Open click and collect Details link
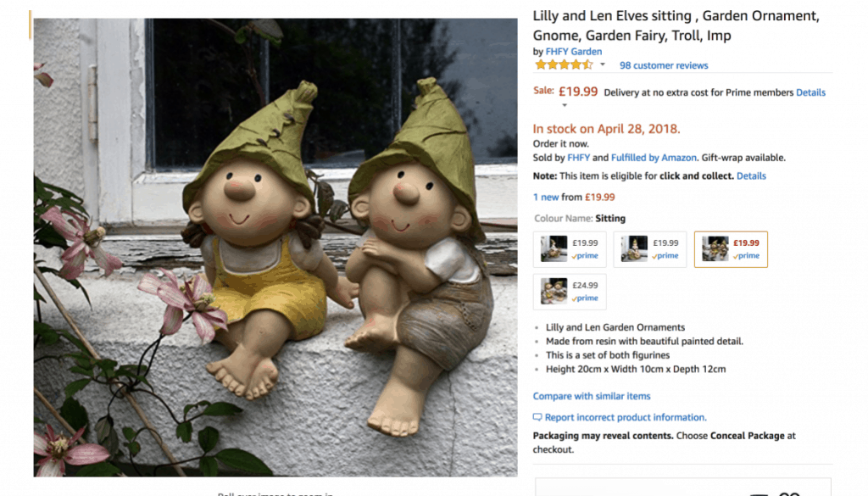 (751, 176)
